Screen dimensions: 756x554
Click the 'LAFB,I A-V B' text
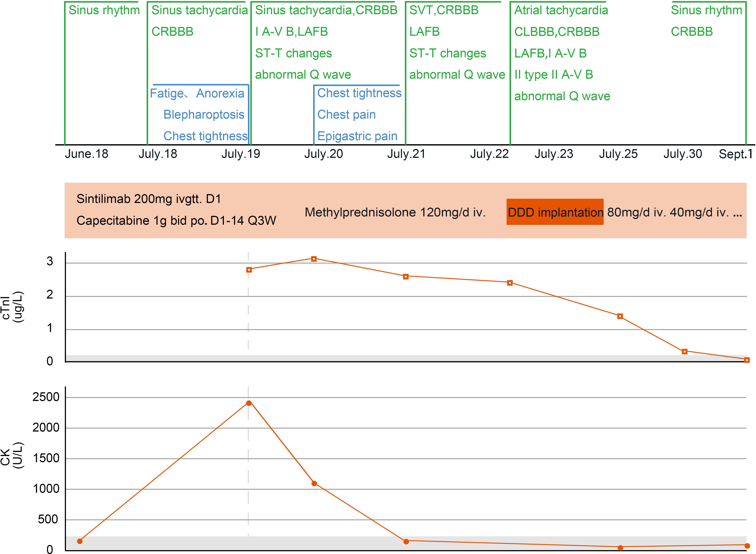point(550,53)
